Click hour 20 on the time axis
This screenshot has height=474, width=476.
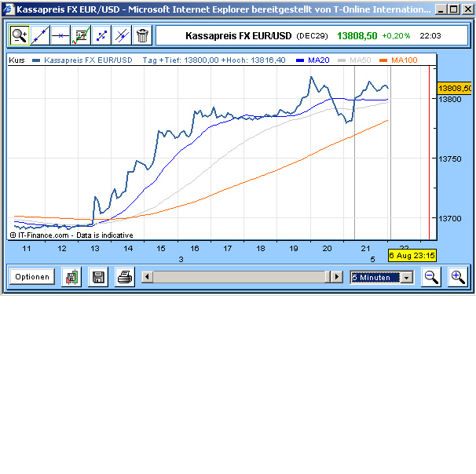(x=327, y=248)
